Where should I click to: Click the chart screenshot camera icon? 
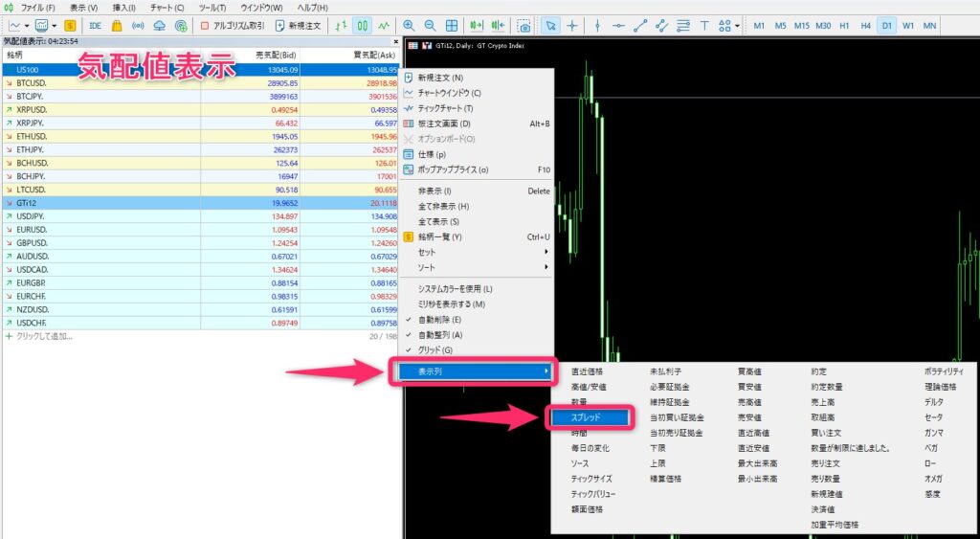(523, 25)
